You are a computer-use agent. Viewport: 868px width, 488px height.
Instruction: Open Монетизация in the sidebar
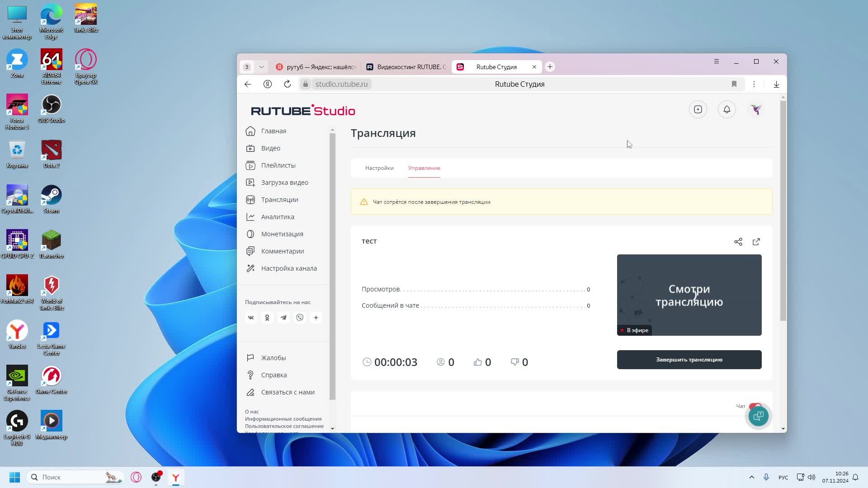click(x=274, y=234)
